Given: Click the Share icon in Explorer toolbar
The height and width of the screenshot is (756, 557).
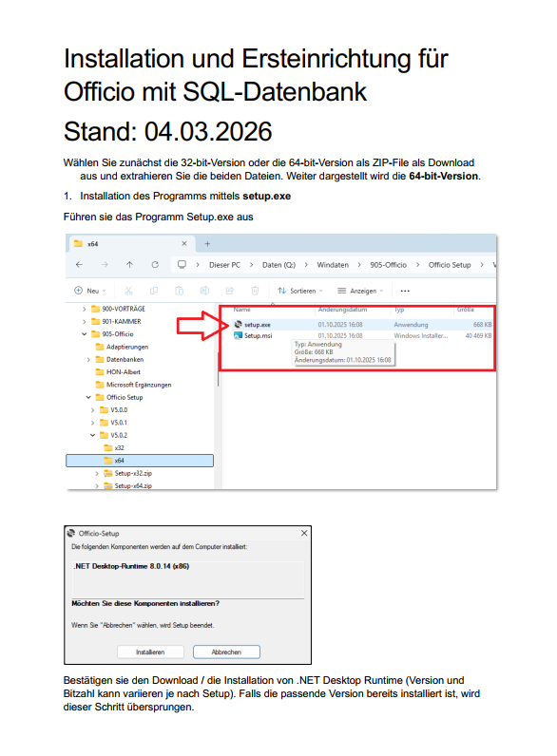Looking at the screenshot, I should [x=230, y=291].
